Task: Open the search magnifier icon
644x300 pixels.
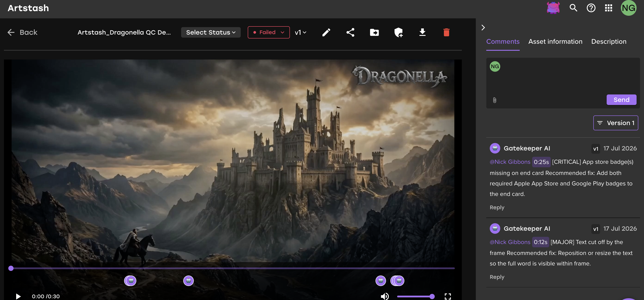Action: coord(573,8)
